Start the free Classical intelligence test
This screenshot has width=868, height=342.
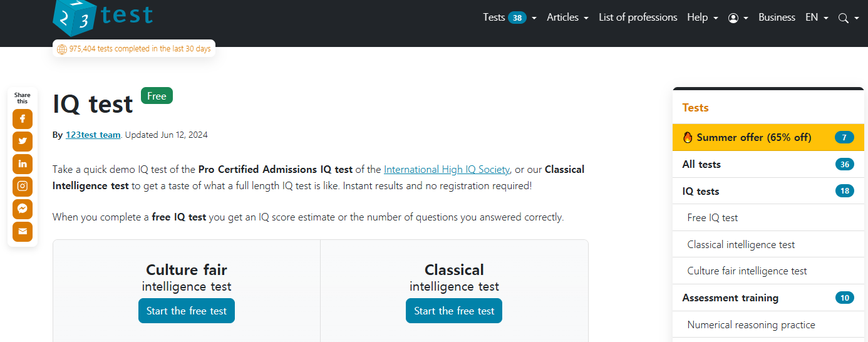(454, 311)
